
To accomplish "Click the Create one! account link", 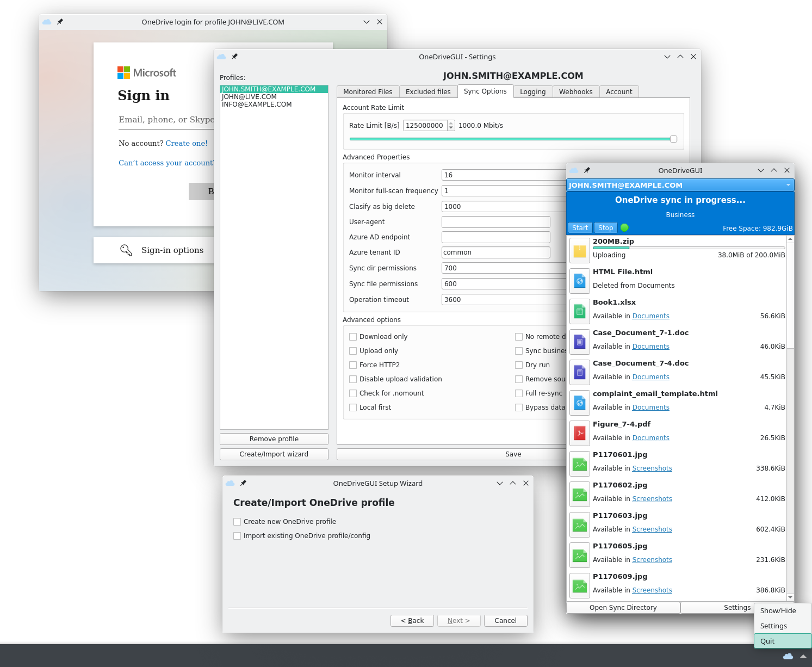I will pyautogui.click(x=187, y=143).
